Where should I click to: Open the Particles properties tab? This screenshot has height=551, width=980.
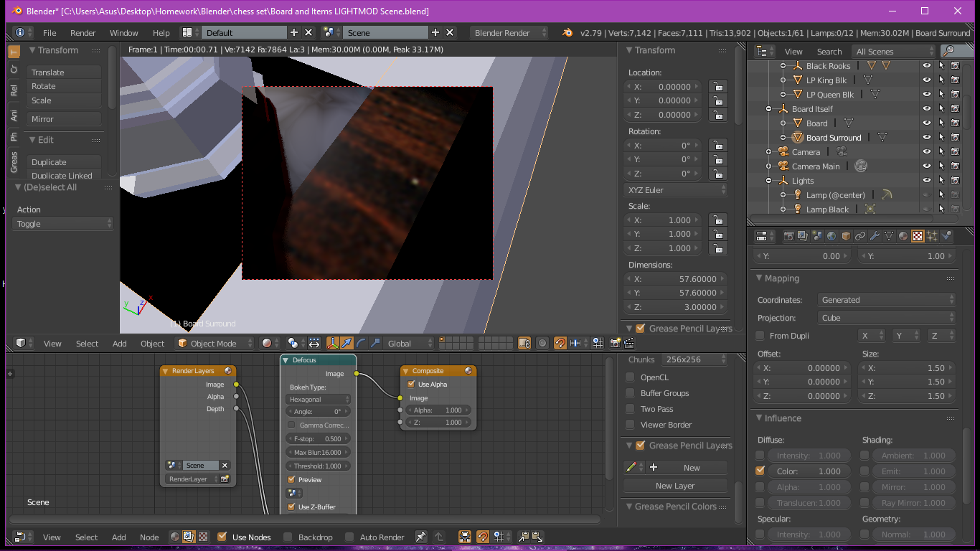coord(932,236)
